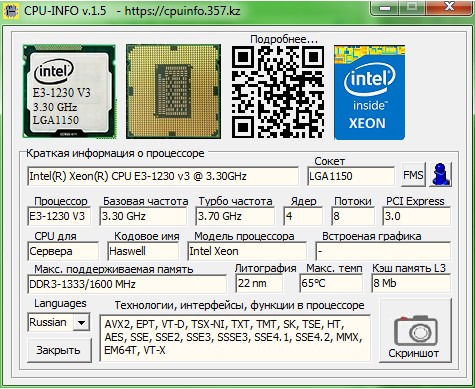This screenshot has height=389, width=475.
Task: Click the CPU-INFO app icon in title bar
Action: (x=11, y=10)
